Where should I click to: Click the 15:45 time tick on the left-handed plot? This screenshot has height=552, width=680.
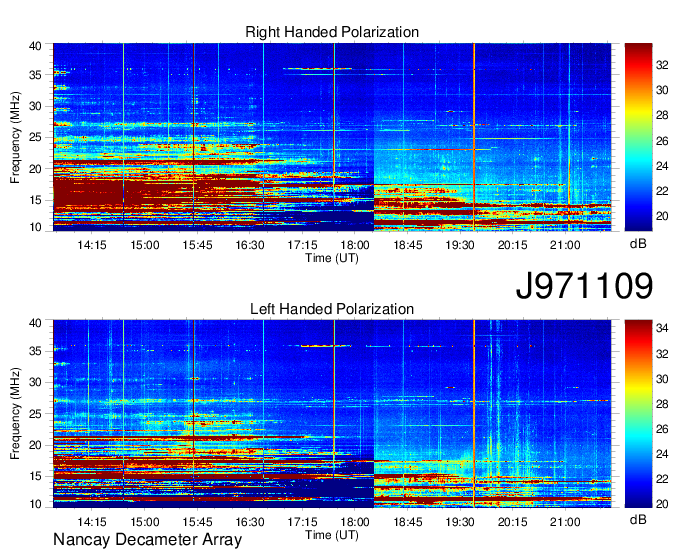(197, 522)
